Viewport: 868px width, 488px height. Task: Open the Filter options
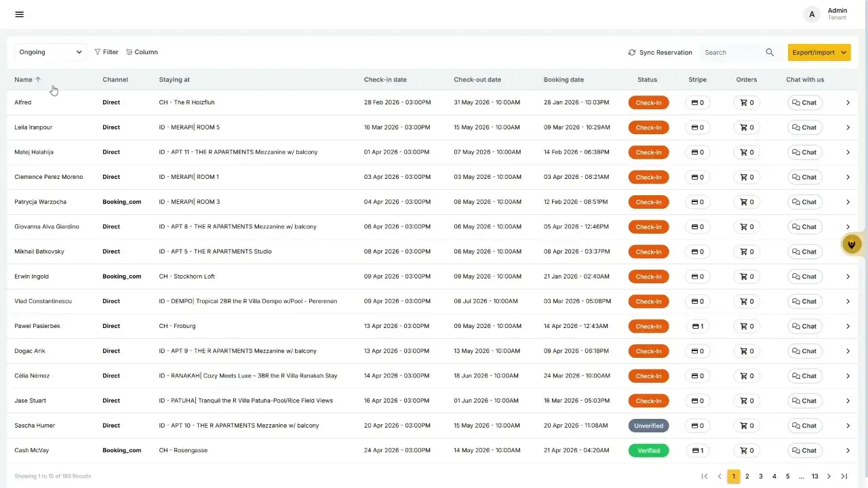tap(106, 52)
